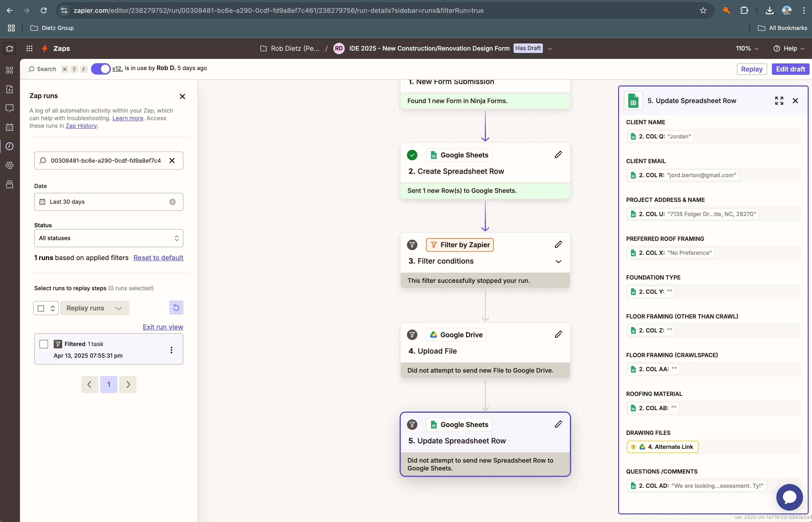
Task: Open the sidebar components icon
Action: coord(10,70)
